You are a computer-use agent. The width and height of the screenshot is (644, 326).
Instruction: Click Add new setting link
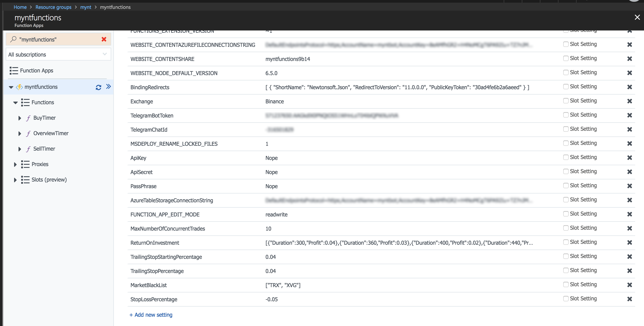pyautogui.click(x=151, y=315)
